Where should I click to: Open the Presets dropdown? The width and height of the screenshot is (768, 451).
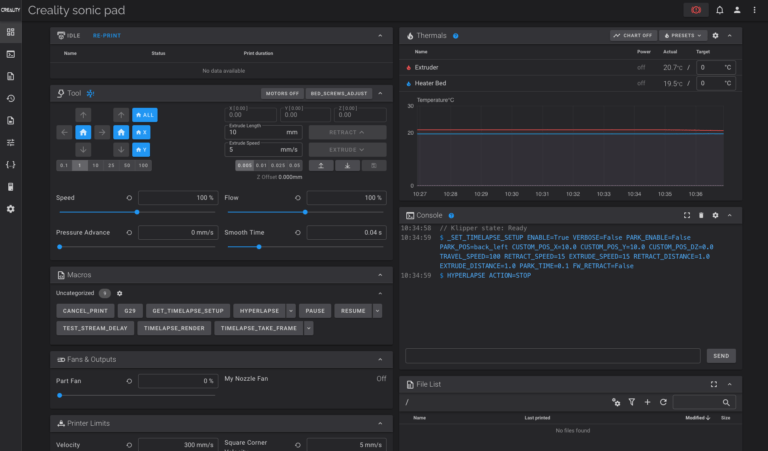coord(683,35)
